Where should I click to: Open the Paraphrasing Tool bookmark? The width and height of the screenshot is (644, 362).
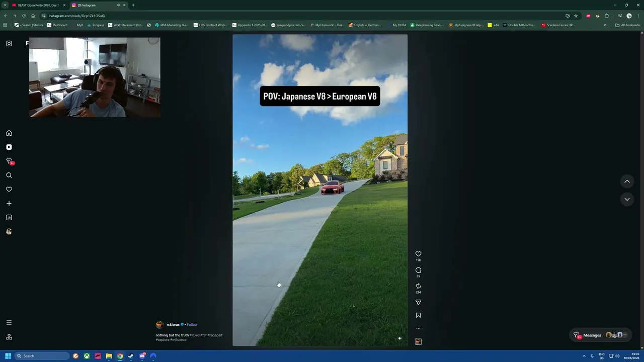point(427,25)
